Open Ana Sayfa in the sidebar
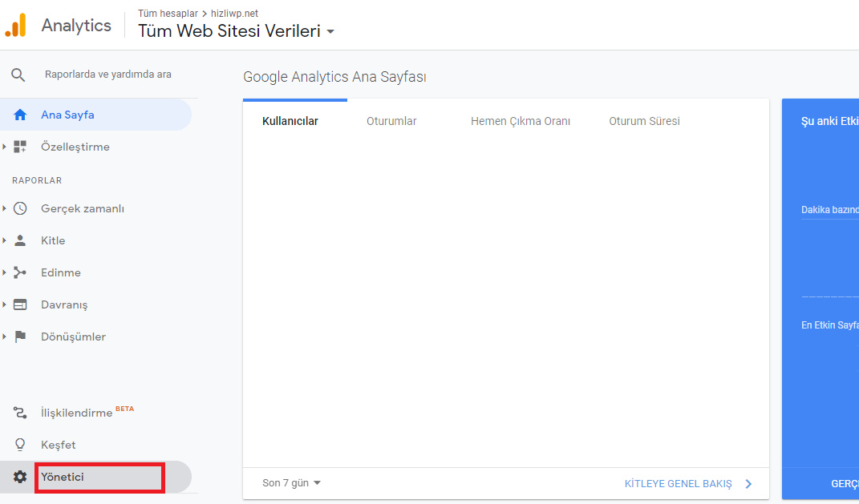Image resolution: width=859 pixels, height=504 pixels. 96,115
